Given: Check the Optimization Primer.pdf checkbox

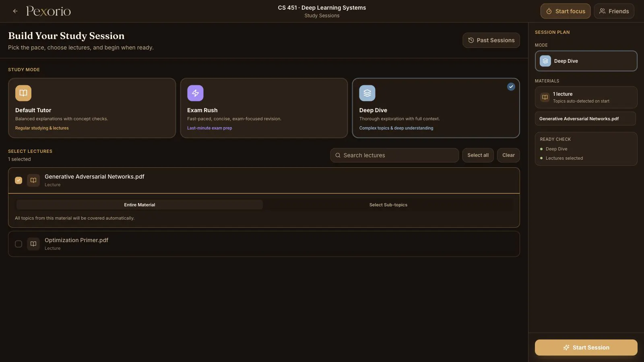Looking at the screenshot, I should [19, 244].
